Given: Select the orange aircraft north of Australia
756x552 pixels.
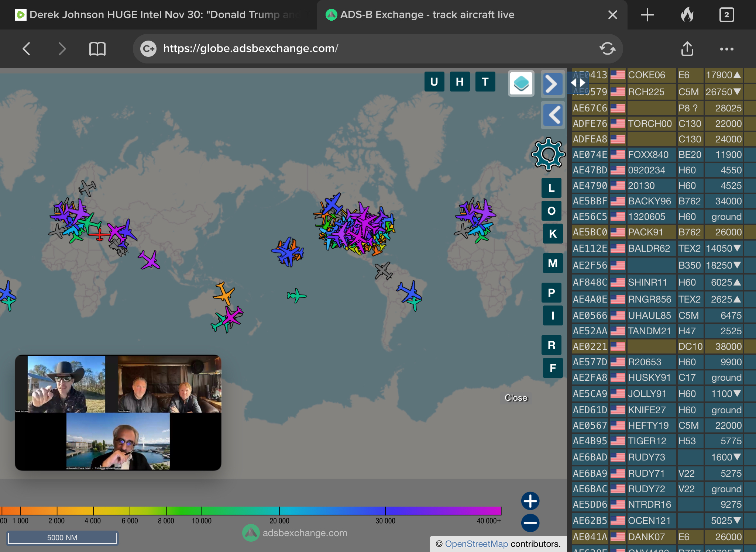Looking at the screenshot, I should 224,293.
